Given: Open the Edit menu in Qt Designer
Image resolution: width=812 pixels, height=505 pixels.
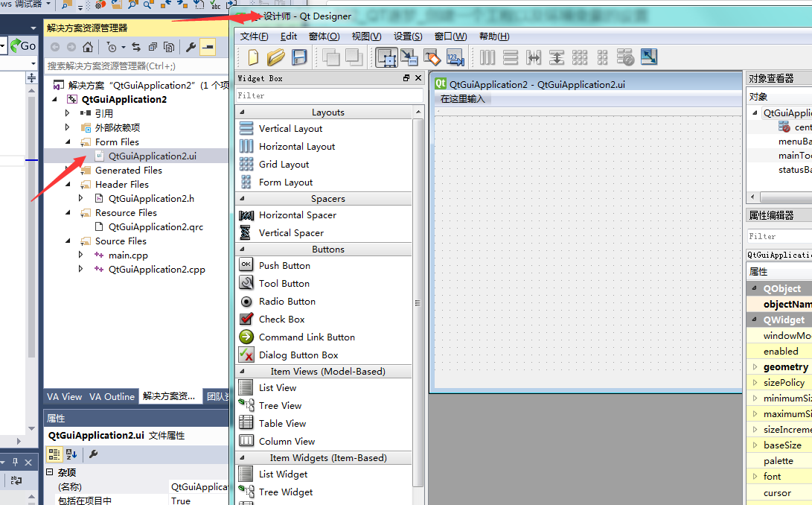Looking at the screenshot, I should (289, 36).
